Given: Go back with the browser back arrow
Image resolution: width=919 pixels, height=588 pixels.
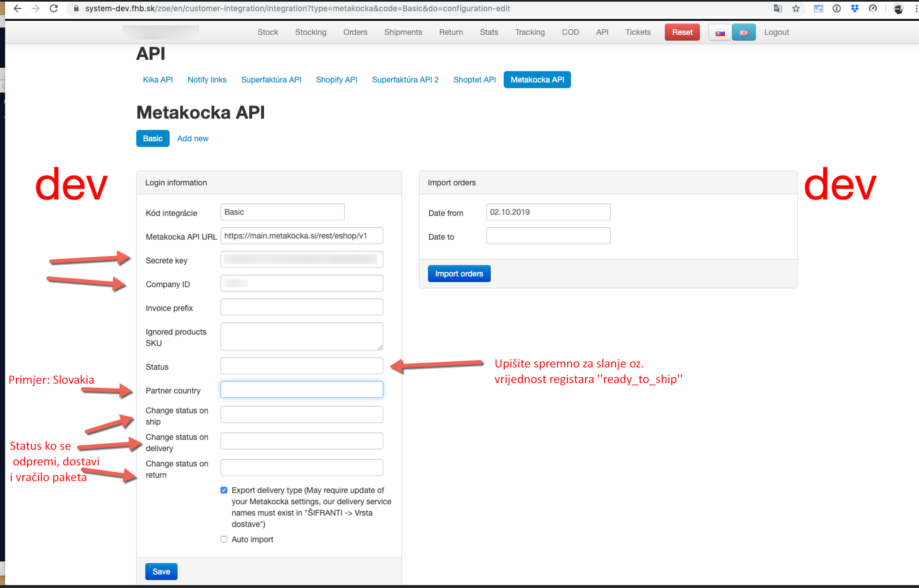Looking at the screenshot, I should tap(17, 8).
